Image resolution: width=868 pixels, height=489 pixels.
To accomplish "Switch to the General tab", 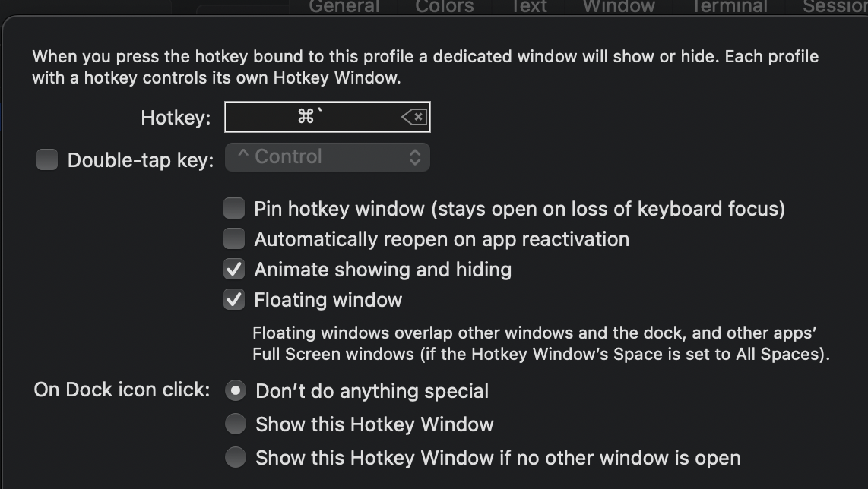I will click(x=344, y=6).
